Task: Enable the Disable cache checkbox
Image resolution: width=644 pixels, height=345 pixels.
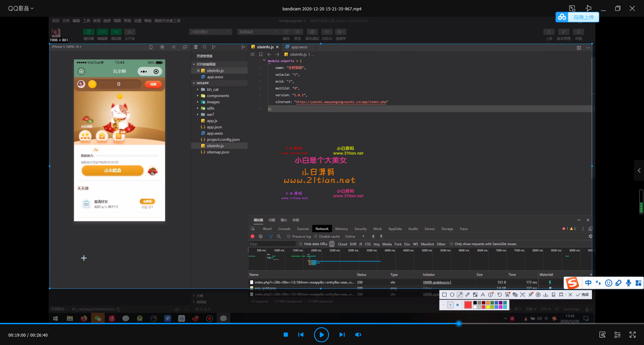Action: 316,236
